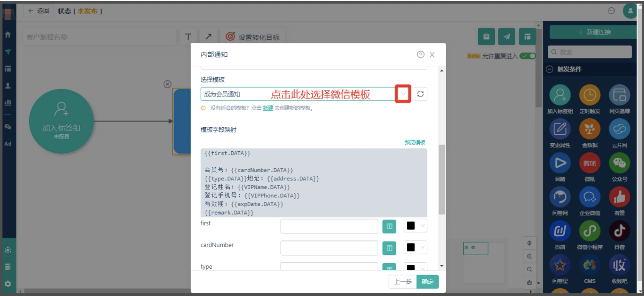Open the chart statistics icon in left sidebar

click(x=8, y=102)
